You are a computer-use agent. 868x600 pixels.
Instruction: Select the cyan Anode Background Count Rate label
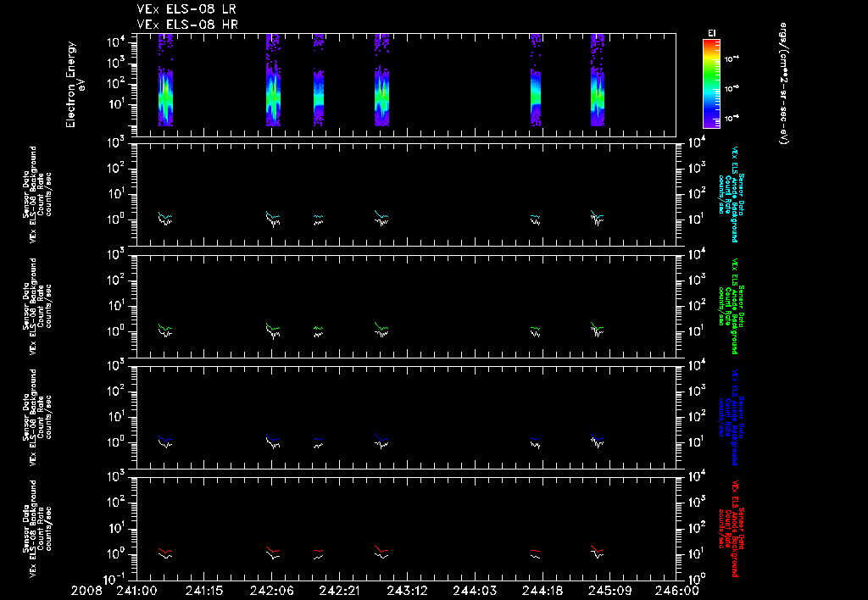732,194
